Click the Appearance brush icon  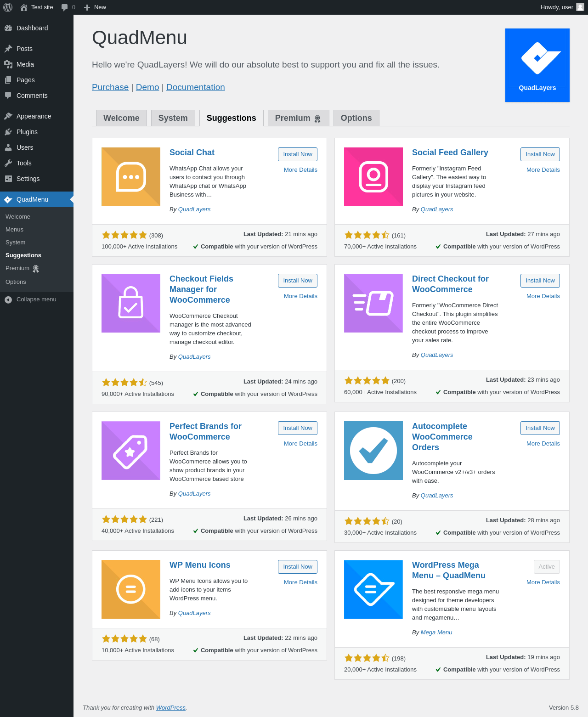pos(8,116)
